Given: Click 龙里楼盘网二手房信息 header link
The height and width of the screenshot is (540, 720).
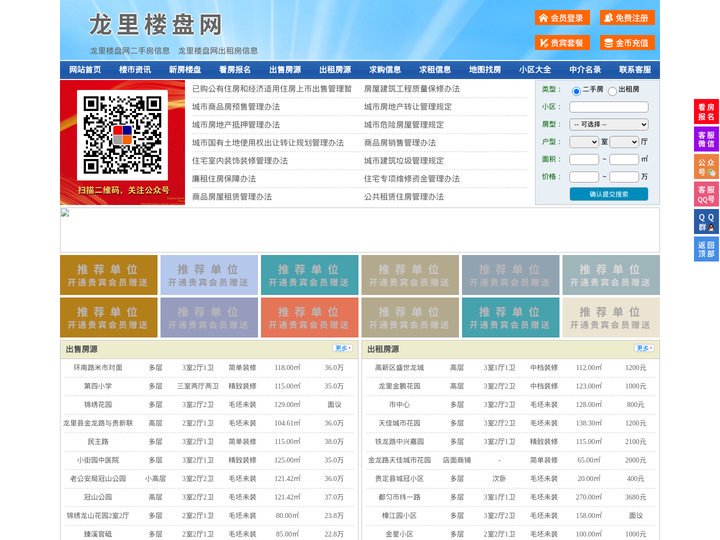Looking at the screenshot, I should point(130,51).
